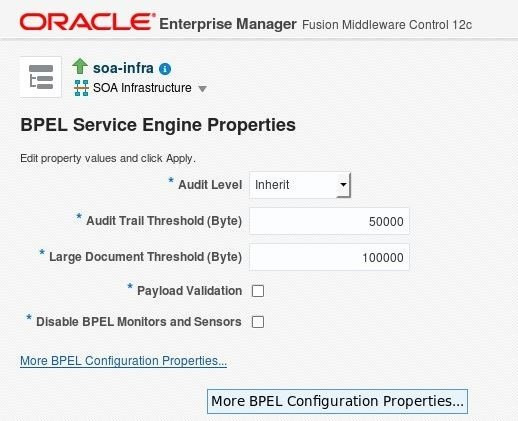Click the Audit Level label
The width and height of the screenshot is (518, 421).
[210, 185]
